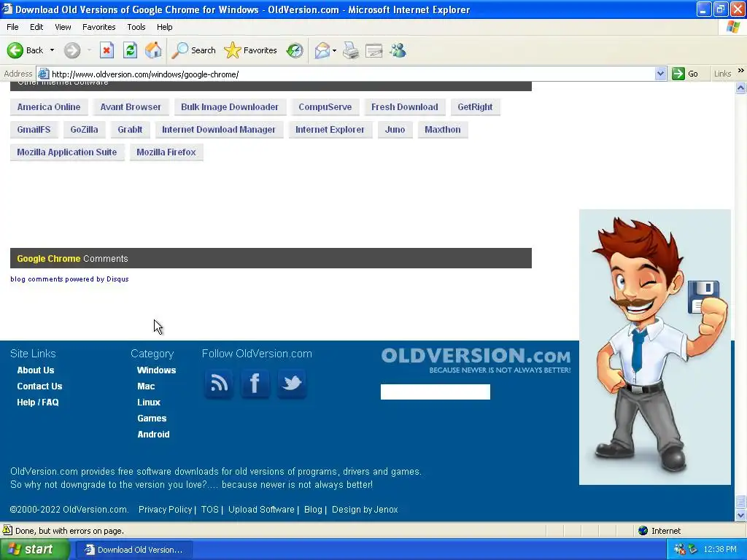Open Bulk Image Downloader link

click(x=230, y=106)
